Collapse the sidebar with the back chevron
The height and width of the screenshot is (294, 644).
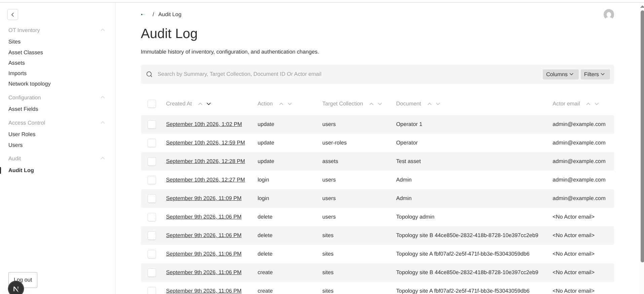[13, 14]
